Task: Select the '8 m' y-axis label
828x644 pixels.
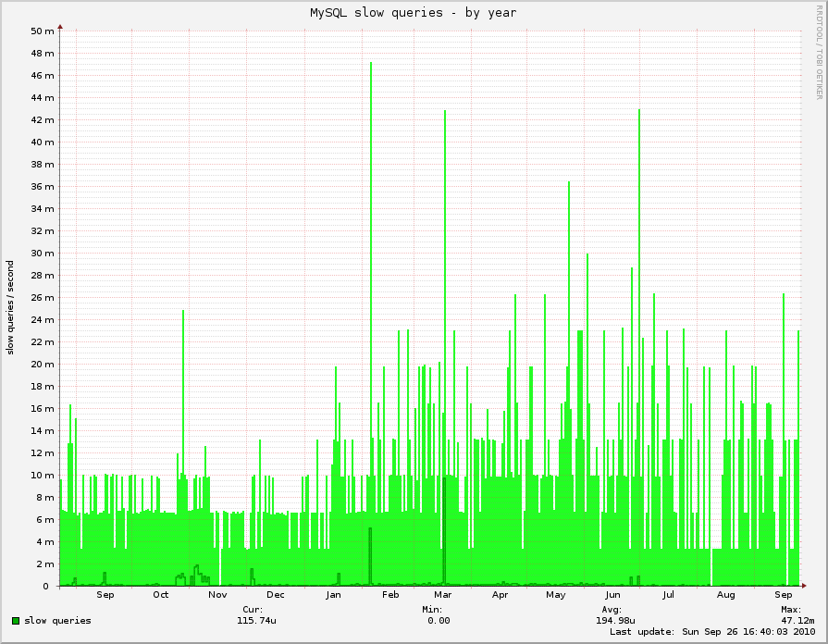Action: coord(45,497)
